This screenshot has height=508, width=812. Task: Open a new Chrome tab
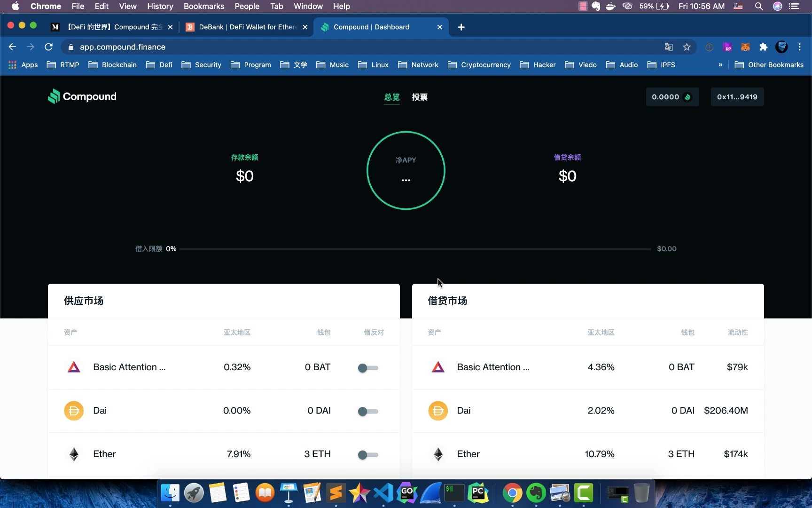coord(461,27)
